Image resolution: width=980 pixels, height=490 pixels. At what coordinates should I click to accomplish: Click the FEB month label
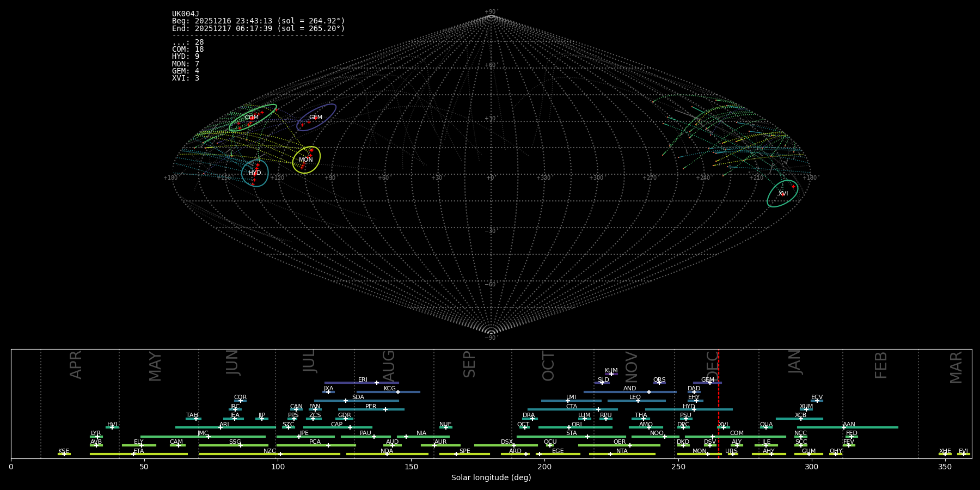pyautogui.click(x=881, y=365)
